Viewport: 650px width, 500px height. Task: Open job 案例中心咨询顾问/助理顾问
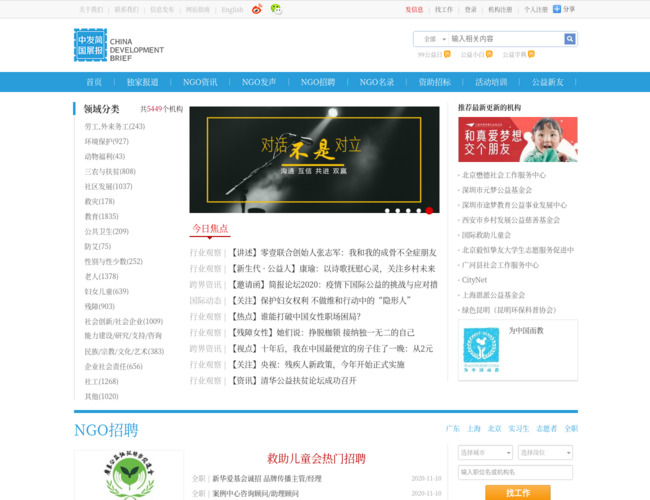pyautogui.click(x=255, y=494)
